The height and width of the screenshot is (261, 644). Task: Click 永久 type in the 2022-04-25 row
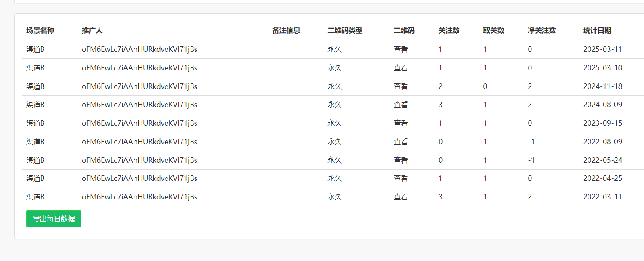coord(335,178)
